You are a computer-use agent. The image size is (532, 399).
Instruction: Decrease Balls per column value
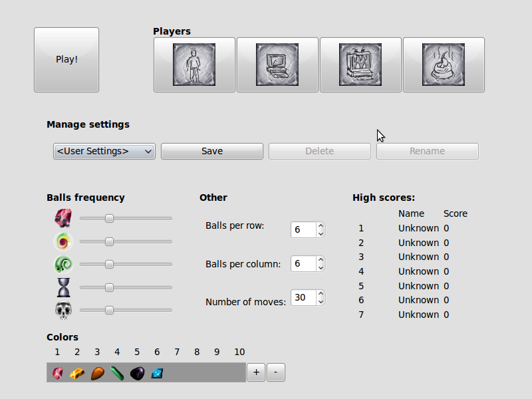(x=321, y=268)
